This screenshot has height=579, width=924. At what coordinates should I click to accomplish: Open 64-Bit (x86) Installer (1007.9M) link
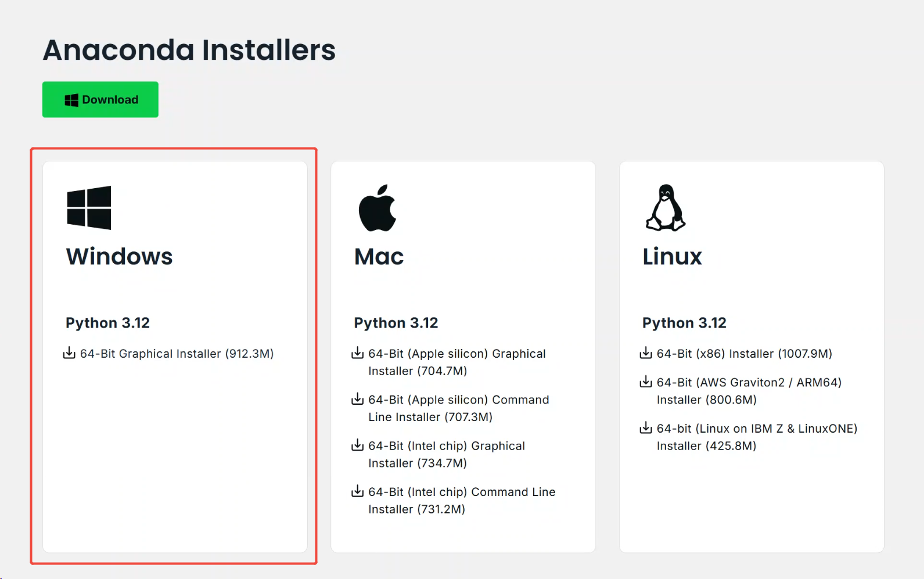tap(744, 354)
